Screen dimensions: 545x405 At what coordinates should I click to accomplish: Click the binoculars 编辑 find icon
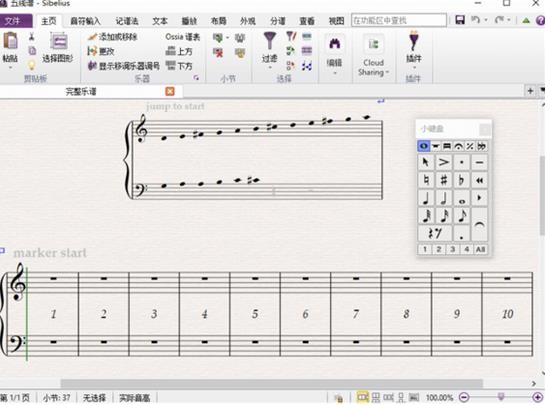334,44
